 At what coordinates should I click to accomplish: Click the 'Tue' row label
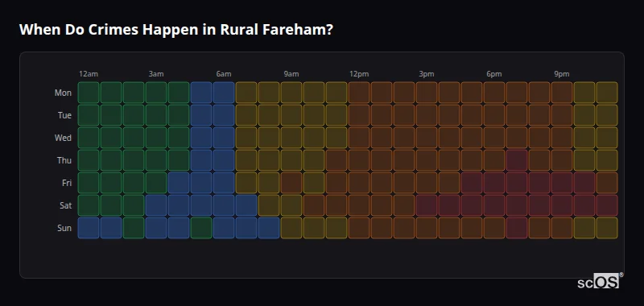coord(64,115)
